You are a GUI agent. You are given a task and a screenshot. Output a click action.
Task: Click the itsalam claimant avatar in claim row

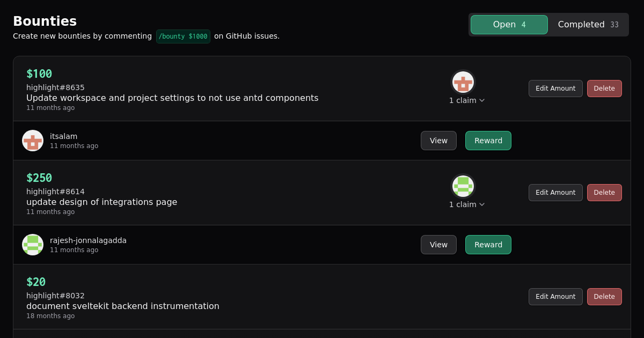[x=33, y=141]
